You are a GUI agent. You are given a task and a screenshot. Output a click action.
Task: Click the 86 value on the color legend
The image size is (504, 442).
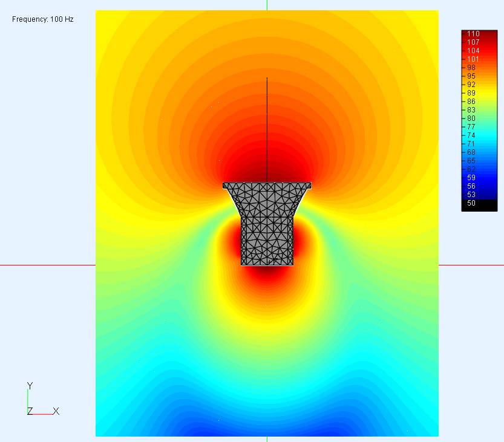click(471, 102)
